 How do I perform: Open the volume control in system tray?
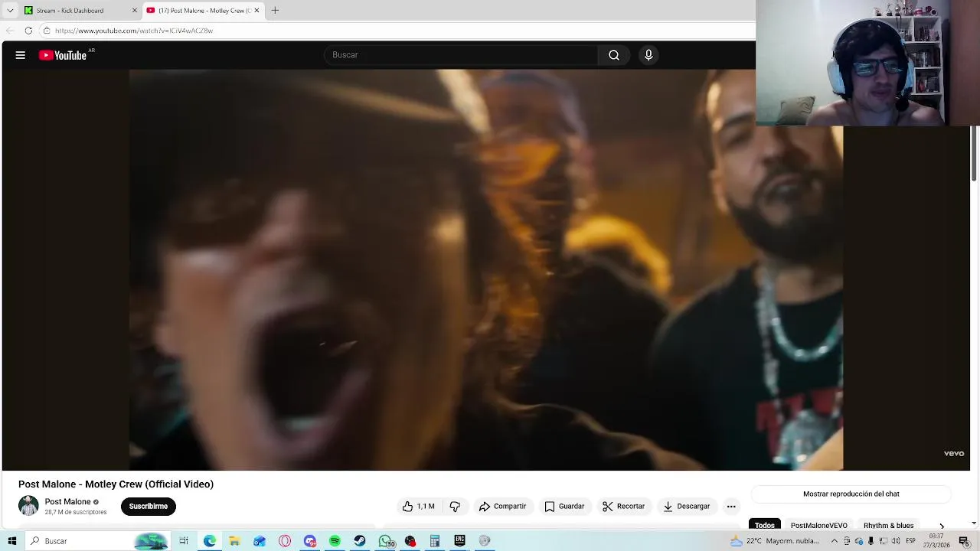[x=896, y=541]
